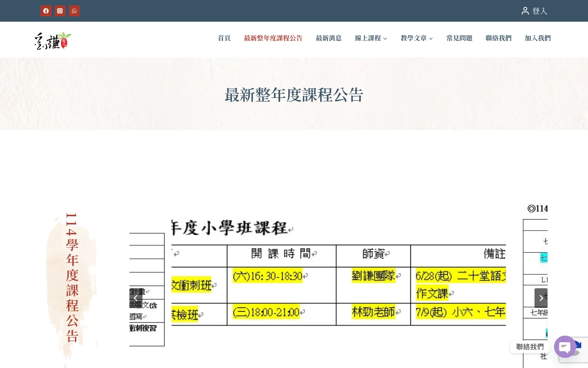
Task: Open the 常見問題 page
Action: [x=459, y=38]
